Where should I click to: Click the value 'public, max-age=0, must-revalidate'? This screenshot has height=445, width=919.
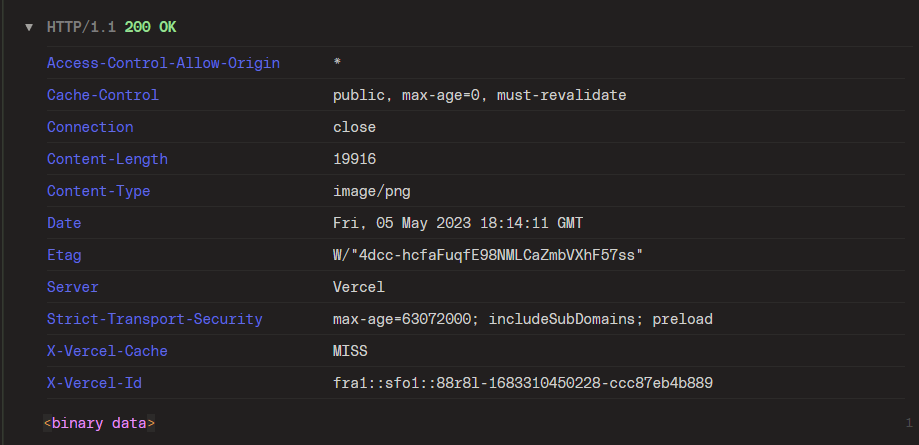click(x=479, y=95)
